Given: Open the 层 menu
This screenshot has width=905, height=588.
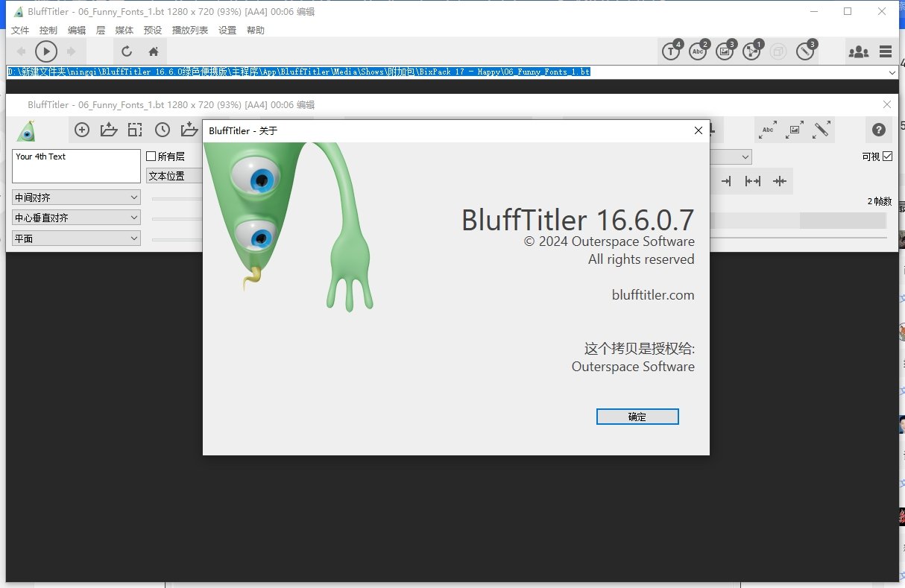Looking at the screenshot, I should (x=101, y=31).
